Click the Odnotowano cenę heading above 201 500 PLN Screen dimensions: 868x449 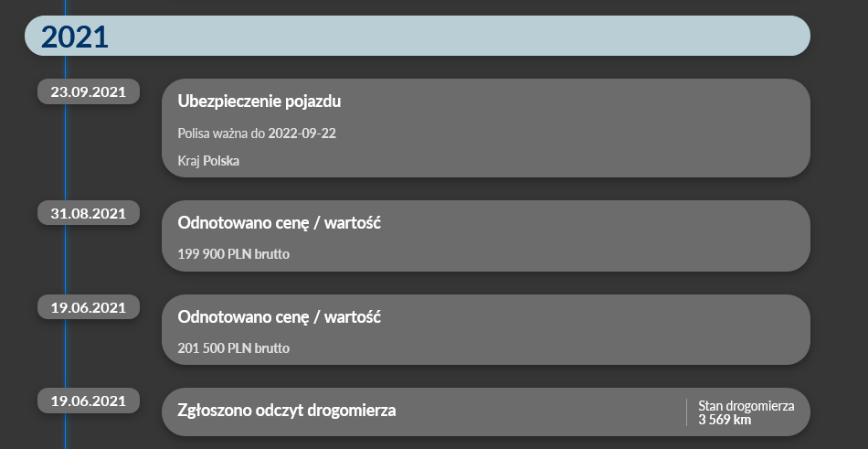pyautogui.click(x=279, y=317)
